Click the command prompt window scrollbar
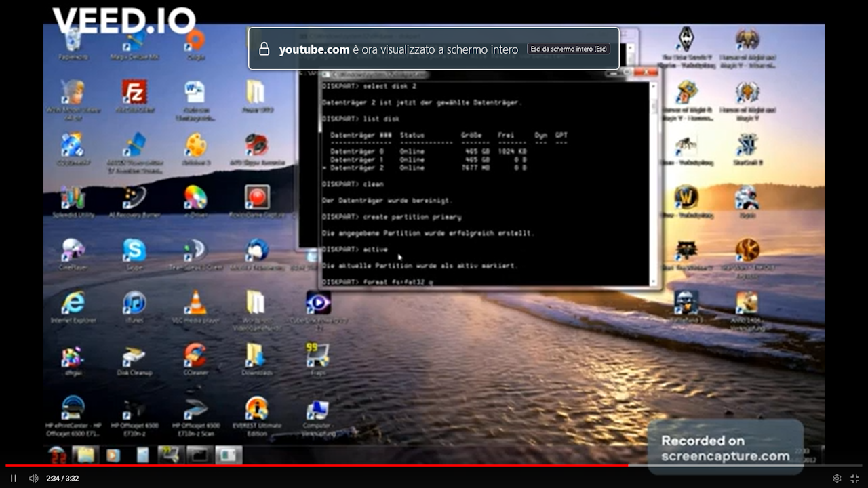 click(654, 183)
